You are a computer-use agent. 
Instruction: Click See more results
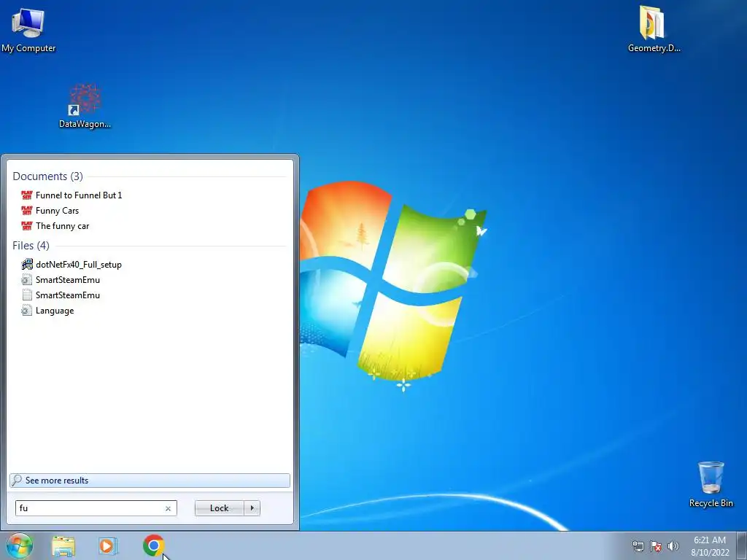point(150,481)
